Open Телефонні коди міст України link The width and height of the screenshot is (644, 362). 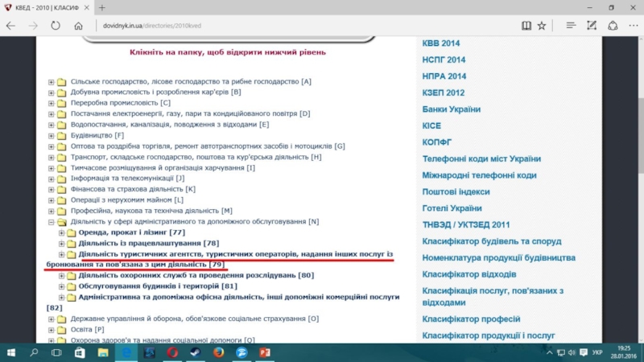[481, 158]
